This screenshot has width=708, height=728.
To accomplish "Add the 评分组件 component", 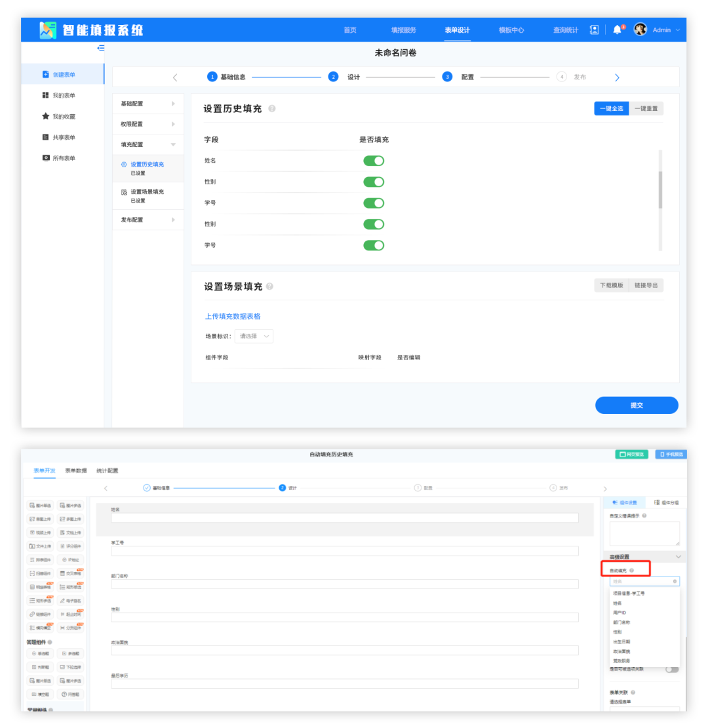I will pyautogui.click(x=71, y=546).
